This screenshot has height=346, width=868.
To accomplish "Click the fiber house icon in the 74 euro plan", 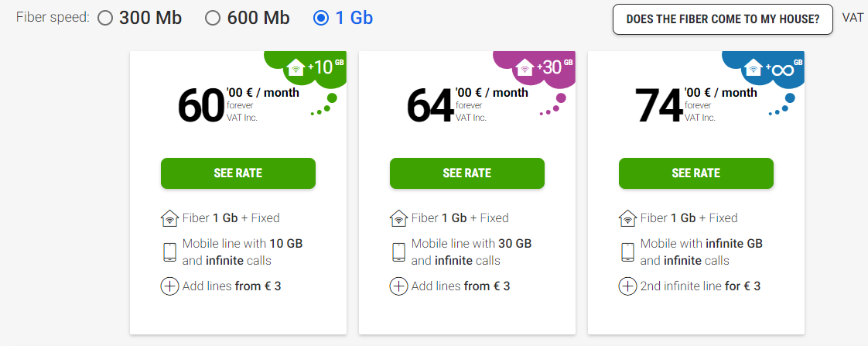I will coord(627,218).
